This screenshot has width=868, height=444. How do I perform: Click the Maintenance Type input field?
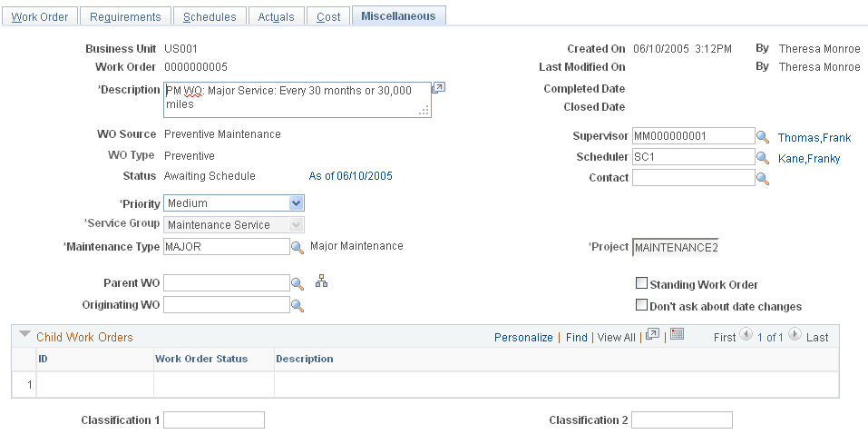click(x=227, y=247)
